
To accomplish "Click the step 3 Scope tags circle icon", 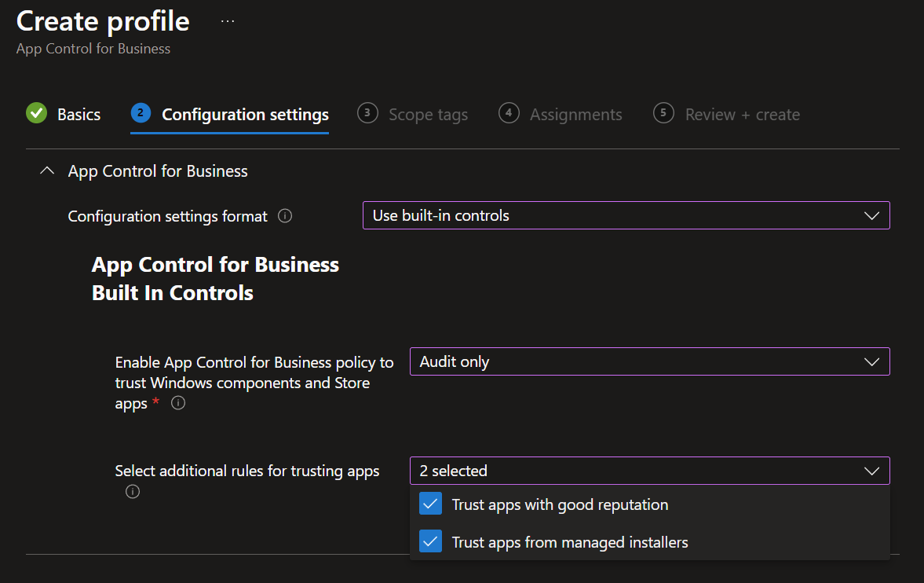I will pyautogui.click(x=367, y=112).
